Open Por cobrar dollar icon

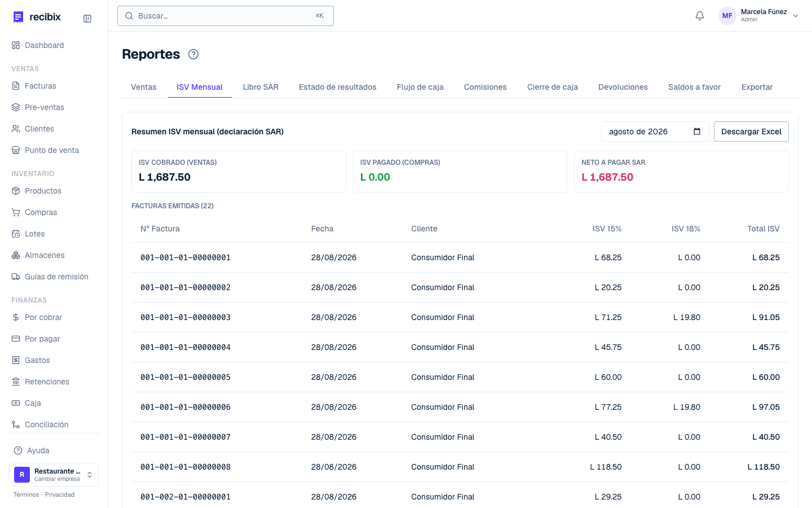point(16,317)
